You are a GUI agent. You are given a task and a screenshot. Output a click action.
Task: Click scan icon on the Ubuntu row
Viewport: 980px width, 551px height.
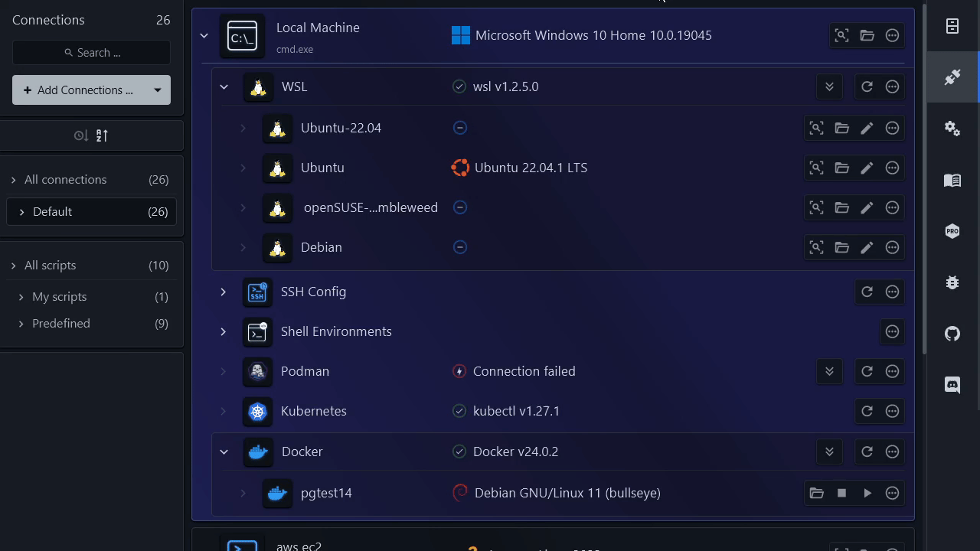pos(816,168)
